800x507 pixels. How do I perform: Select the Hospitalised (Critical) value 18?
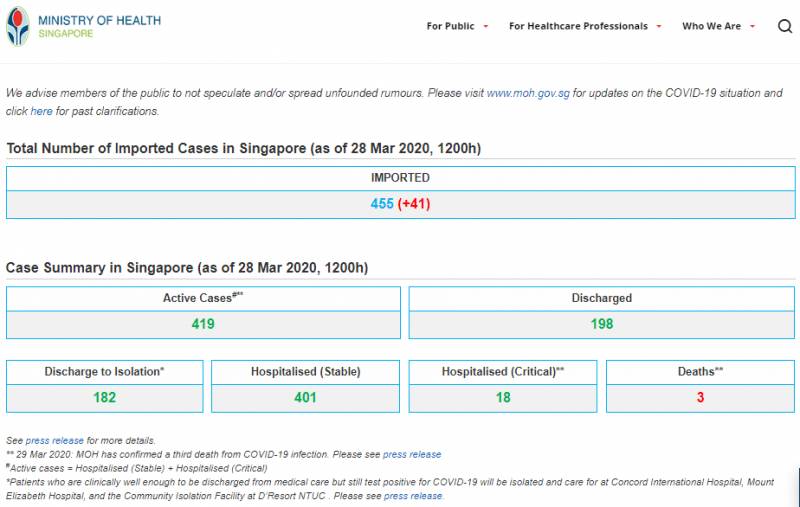502,397
